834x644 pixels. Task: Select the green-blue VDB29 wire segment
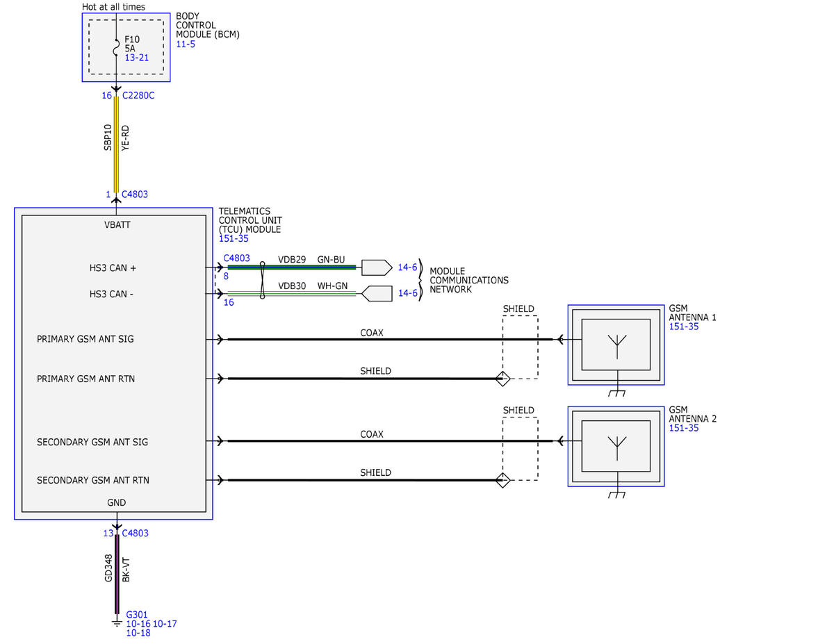292,267
